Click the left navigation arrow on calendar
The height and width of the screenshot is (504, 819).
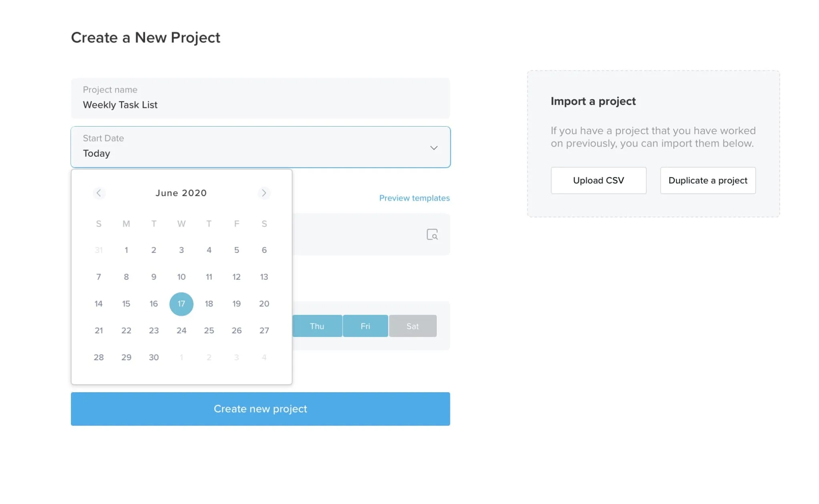pos(99,192)
